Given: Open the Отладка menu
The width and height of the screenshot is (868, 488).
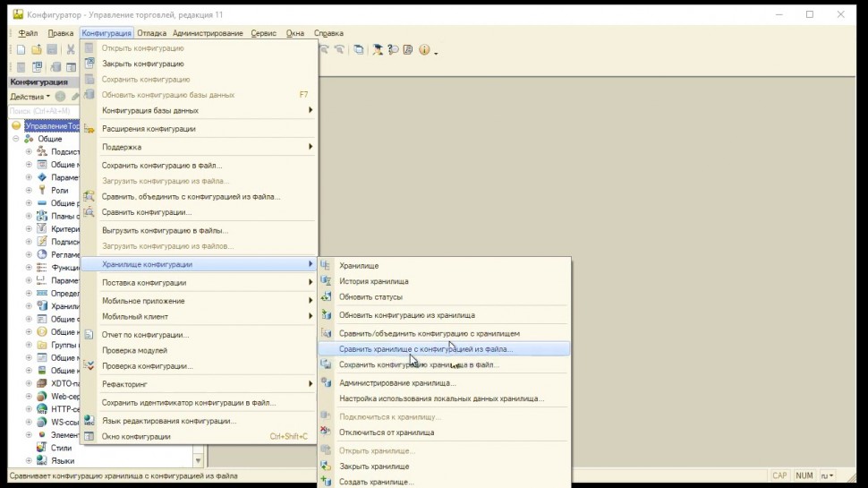Looking at the screenshot, I should click(151, 33).
